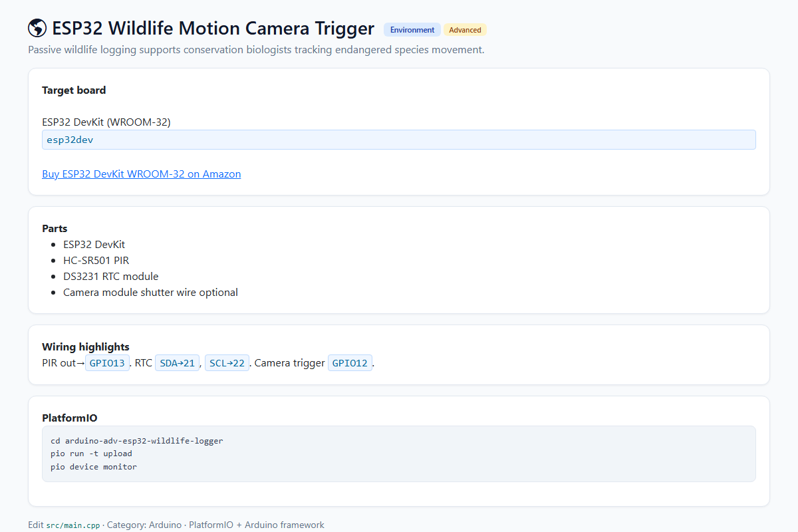Click the globe icon beside the title
Image resolution: width=798 pixels, height=532 pixels.
[x=37, y=28]
